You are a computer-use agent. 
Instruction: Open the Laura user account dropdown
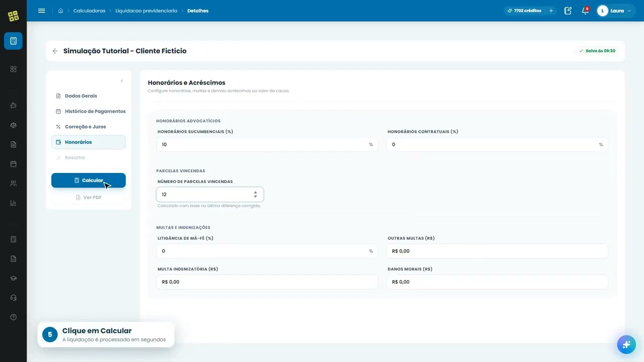pyautogui.click(x=615, y=11)
